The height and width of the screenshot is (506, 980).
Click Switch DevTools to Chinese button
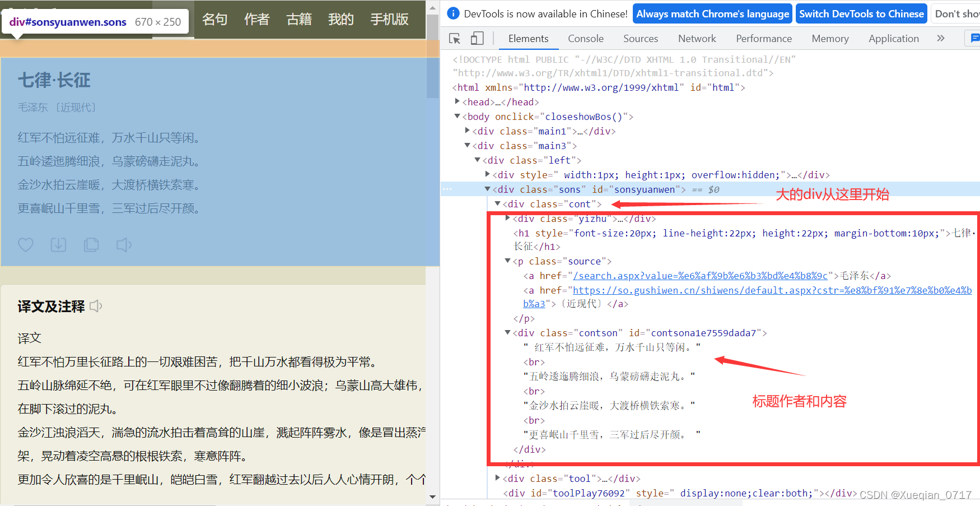point(861,13)
